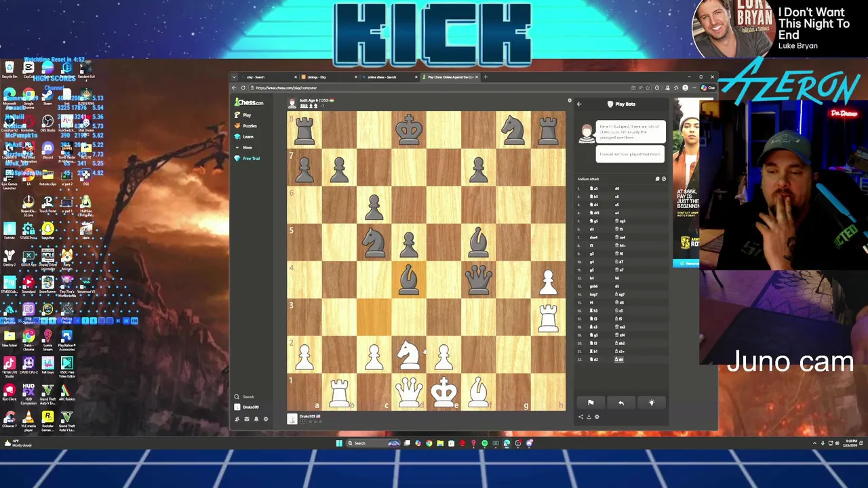The image size is (868, 488).
Task: Open the messages envelope icon
Action: point(247,419)
